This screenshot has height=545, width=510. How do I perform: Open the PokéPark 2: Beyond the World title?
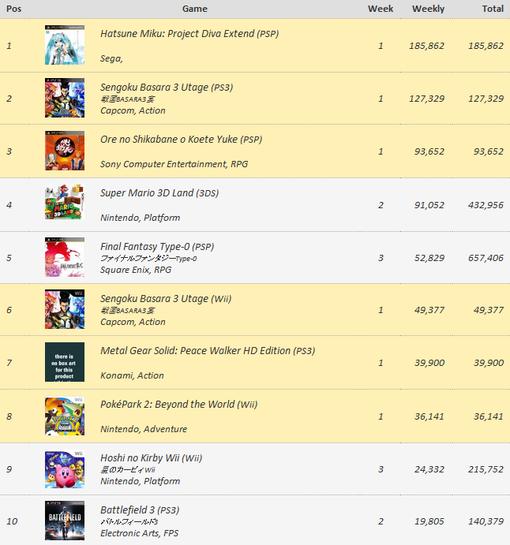point(179,405)
